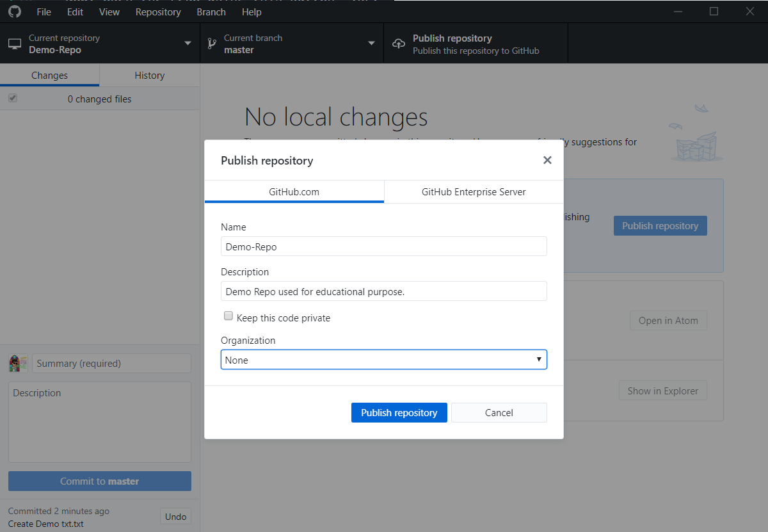Click the repository Description input in dialog
This screenshot has width=768, height=532.
(384, 291)
